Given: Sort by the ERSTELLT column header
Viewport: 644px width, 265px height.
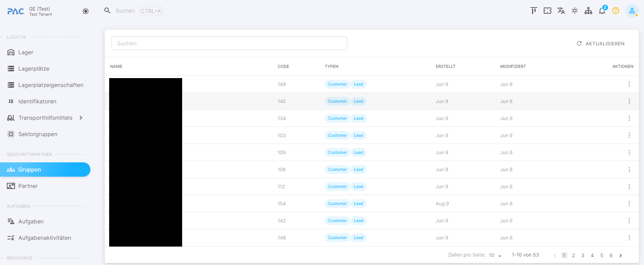Looking at the screenshot, I should point(445,67).
